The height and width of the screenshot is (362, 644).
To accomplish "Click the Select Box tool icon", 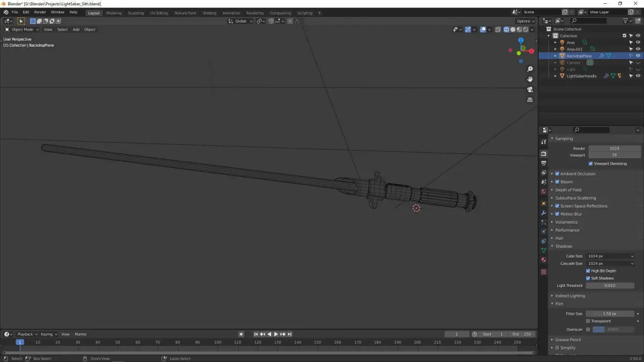I will pyautogui.click(x=21, y=21).
